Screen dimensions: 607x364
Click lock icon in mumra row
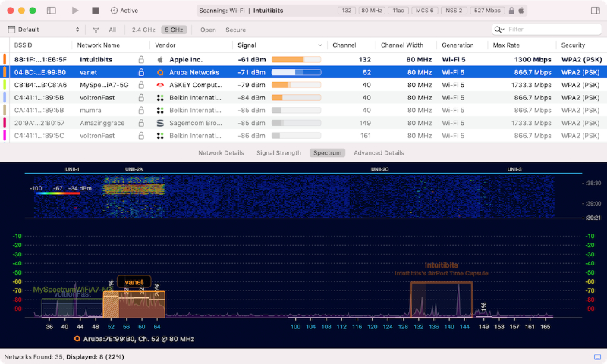click(x=141, y=110)
